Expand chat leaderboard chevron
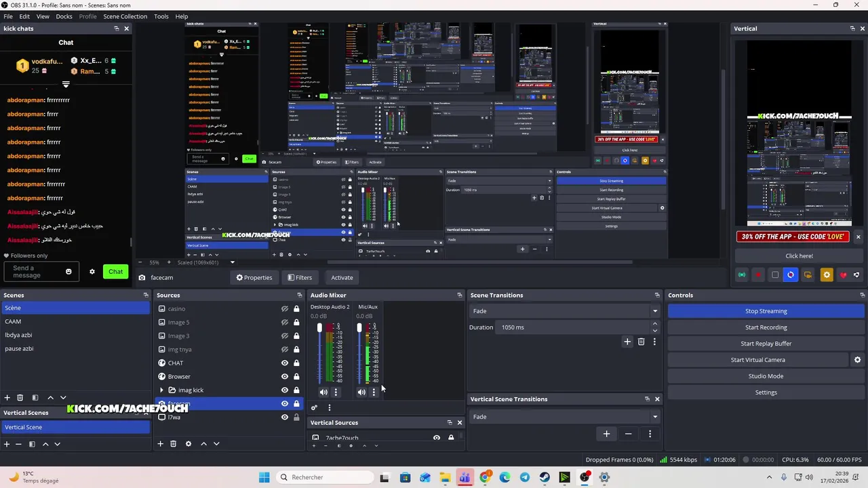Image resolution: width=868 pixels, height=488 pixels. [66, 85]
